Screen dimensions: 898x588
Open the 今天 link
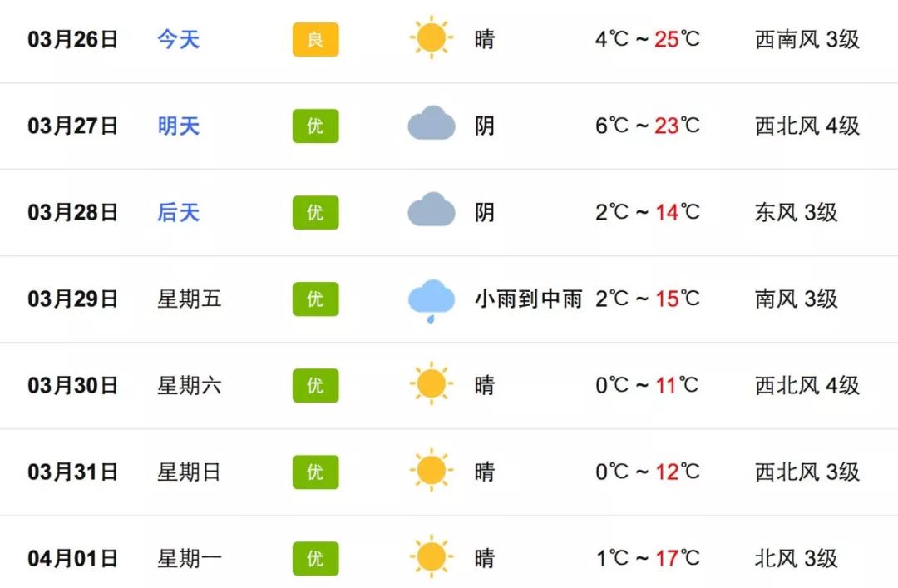click(179, 40)
